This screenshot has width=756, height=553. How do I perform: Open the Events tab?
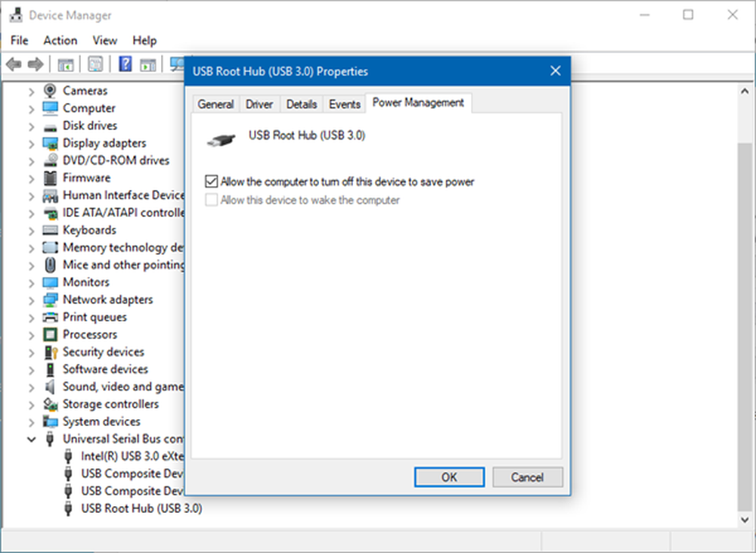[344, 104]
